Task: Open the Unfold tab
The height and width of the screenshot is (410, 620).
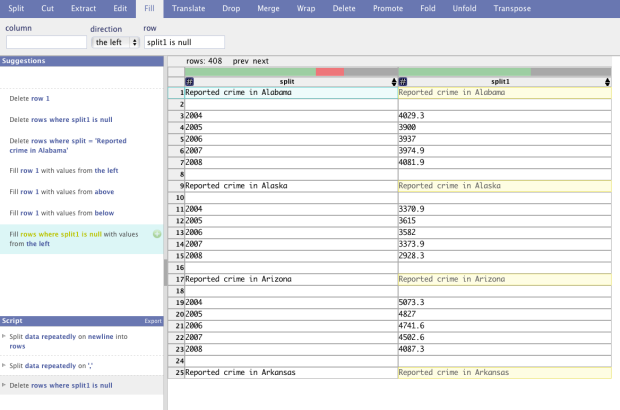Action: pyautogui.click(x=464, y=8)
